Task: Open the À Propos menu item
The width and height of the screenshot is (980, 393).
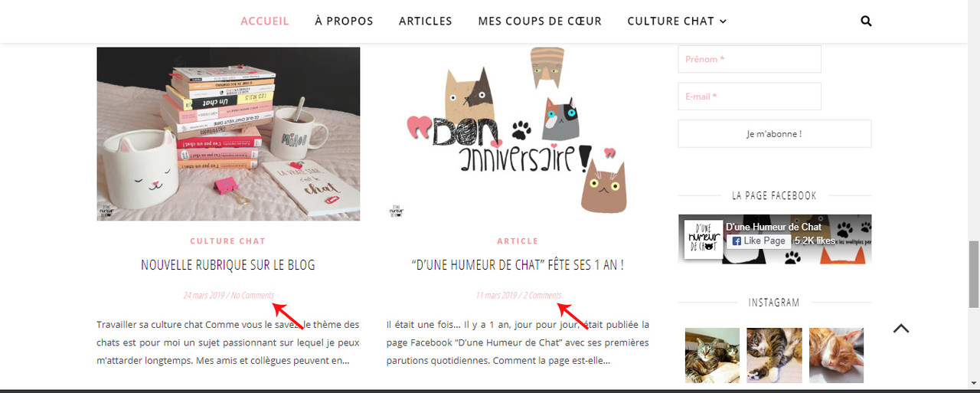Action: click(344, 21)
